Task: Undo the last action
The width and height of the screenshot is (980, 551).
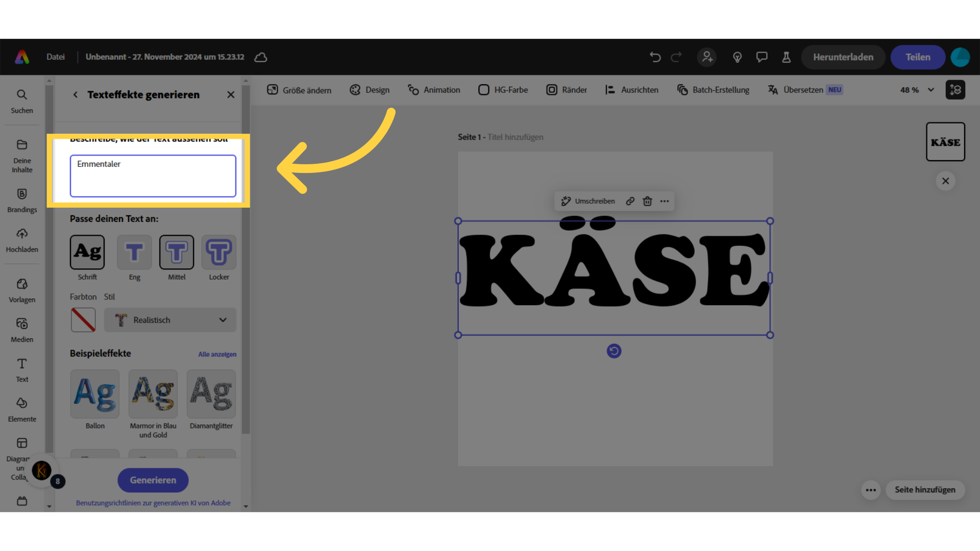Action: [x=655, y=57]
